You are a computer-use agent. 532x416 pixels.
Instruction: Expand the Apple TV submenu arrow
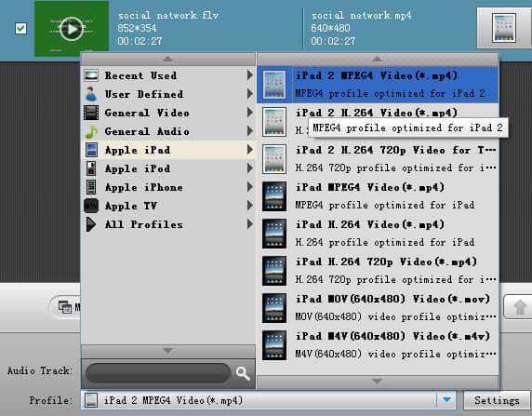coord(250,206)
